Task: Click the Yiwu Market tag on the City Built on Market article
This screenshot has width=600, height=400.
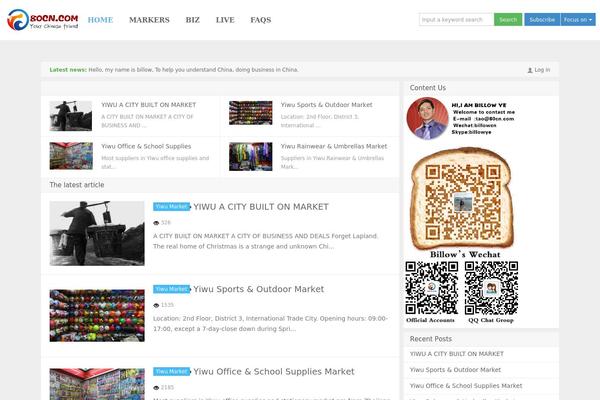Action: [171, 207]
